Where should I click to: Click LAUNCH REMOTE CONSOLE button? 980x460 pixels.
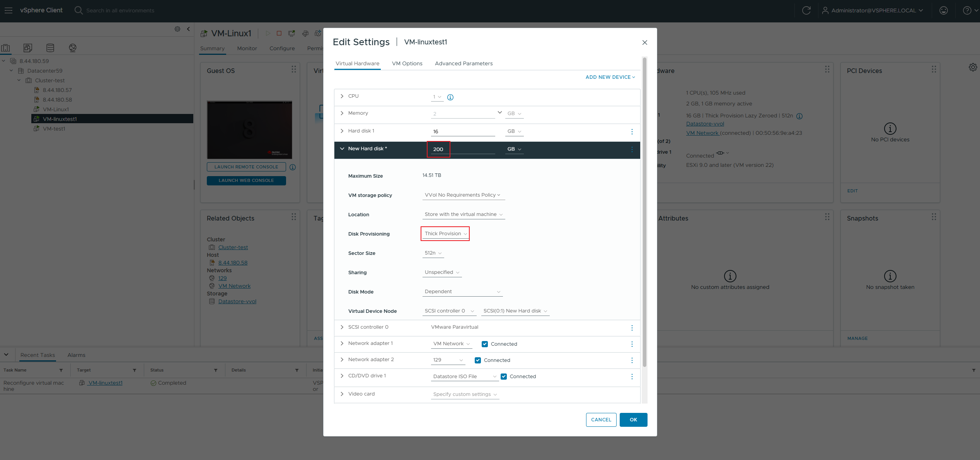click(x=246, y=167)
